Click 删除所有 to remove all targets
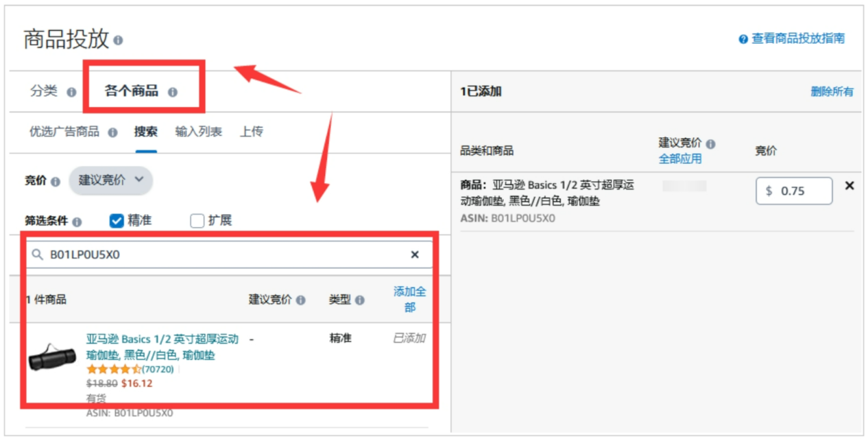 832,91
